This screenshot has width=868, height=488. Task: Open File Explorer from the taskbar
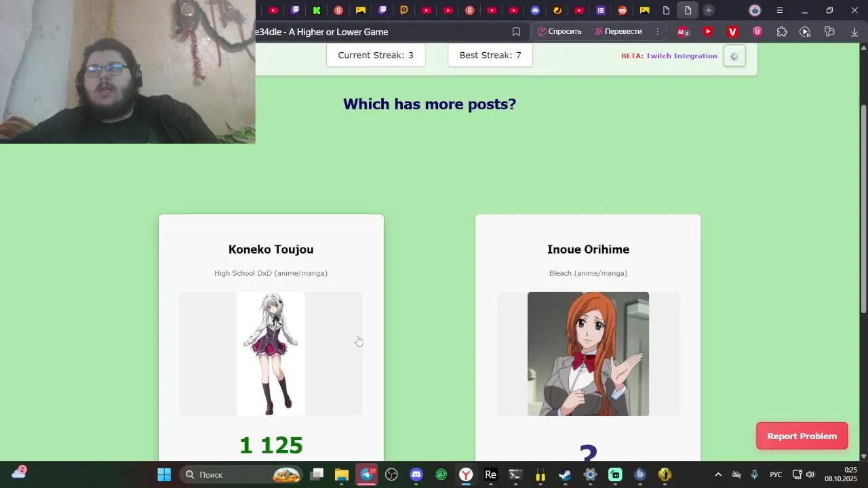tap(342, 474)
